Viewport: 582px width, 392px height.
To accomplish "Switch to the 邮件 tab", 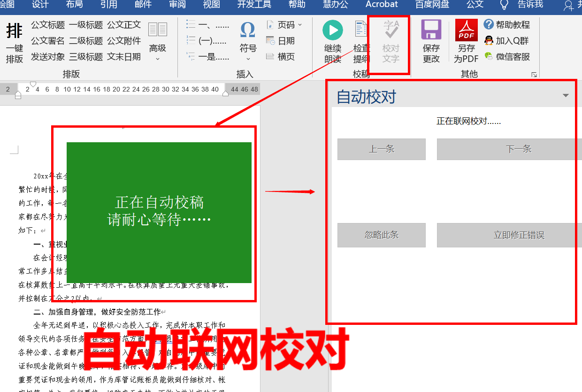I will (143, 5).
